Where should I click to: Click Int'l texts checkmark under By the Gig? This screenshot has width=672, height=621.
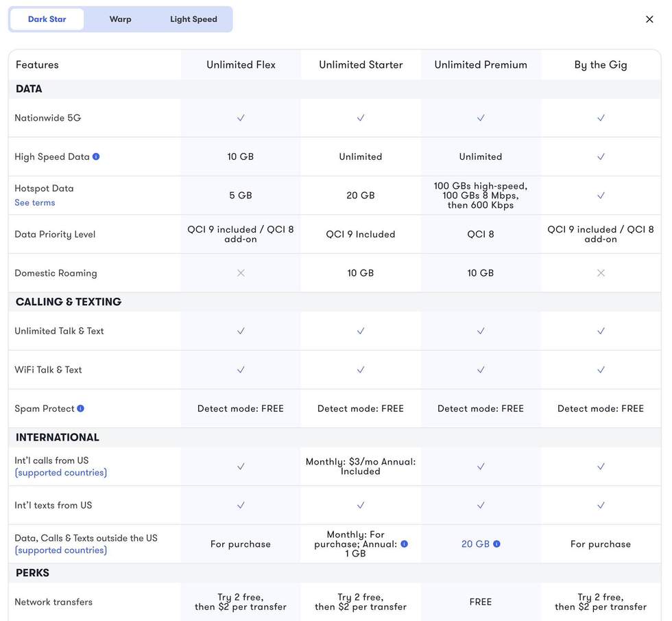[601, 505]
